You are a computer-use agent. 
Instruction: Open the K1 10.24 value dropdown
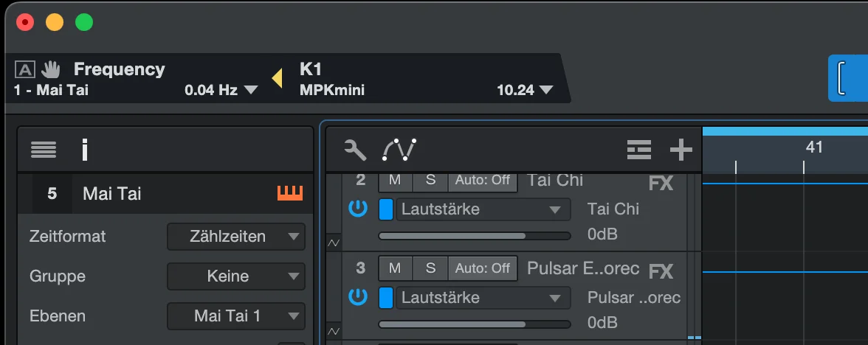coord(546,90)
